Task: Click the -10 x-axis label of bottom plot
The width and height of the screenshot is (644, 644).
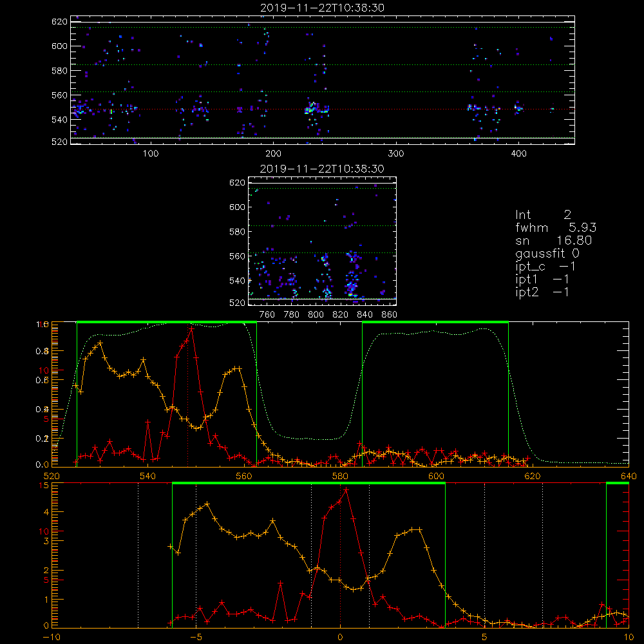Action: pyautogui.click(x=50, y=637)
